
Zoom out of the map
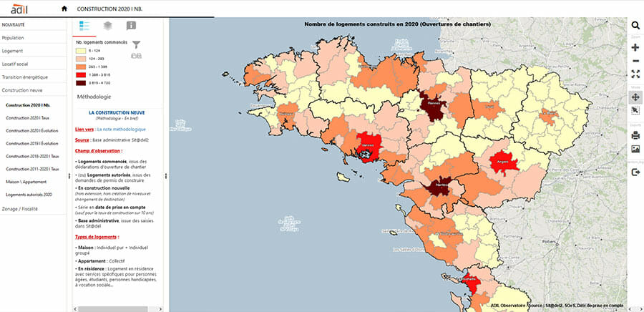click(x=635, y=61)
